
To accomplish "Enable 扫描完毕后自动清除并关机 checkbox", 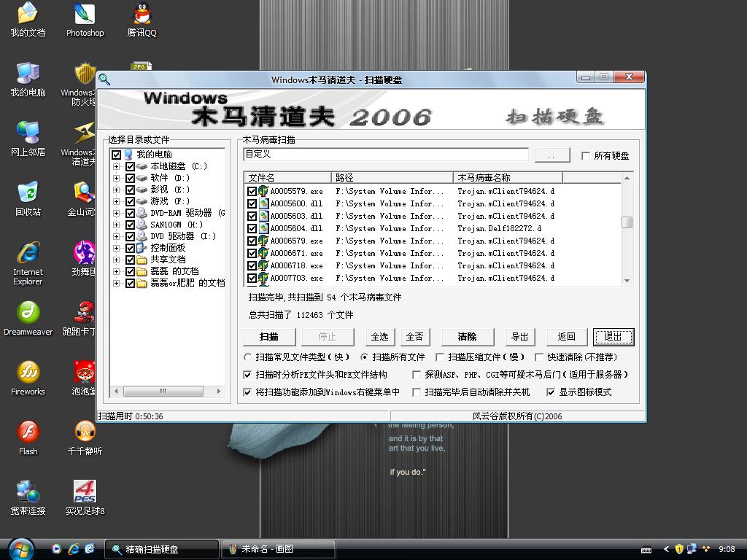I will pyautogui.click(x=417, y=392).
